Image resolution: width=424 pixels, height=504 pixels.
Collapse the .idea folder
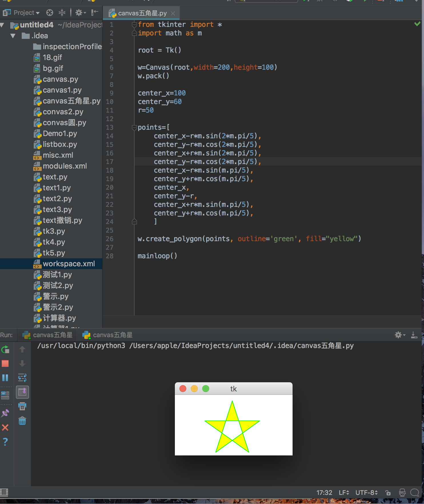[x=13, y=36]
